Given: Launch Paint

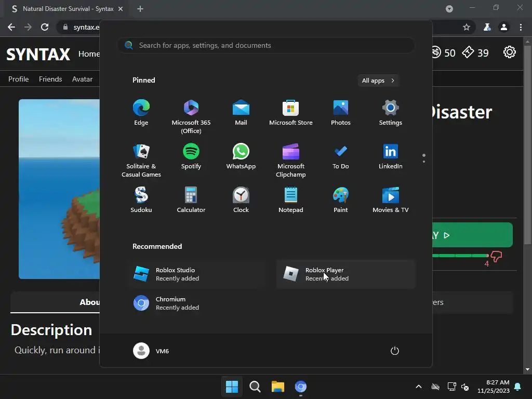Looking at the screenshot, I should coord(341,200).
